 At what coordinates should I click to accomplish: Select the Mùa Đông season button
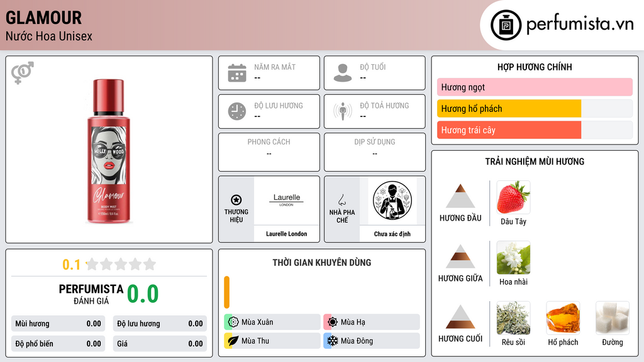[x=372, y=341]
